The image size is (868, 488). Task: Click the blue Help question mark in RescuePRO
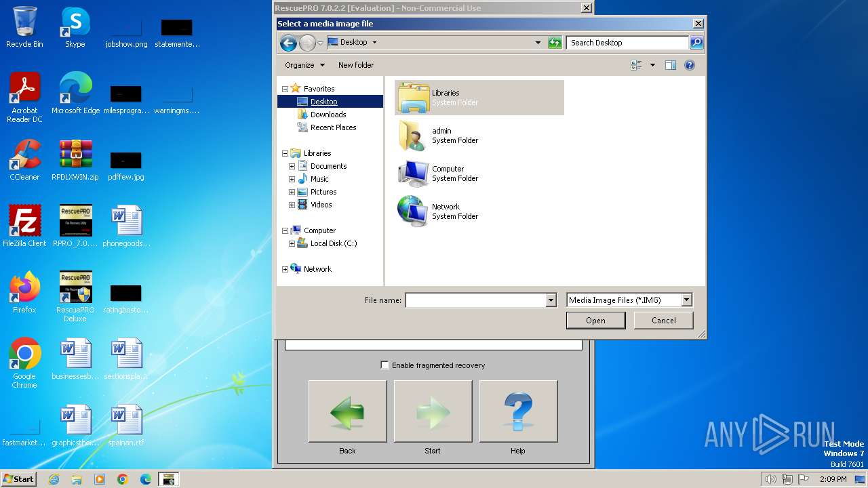click(518, 411)
